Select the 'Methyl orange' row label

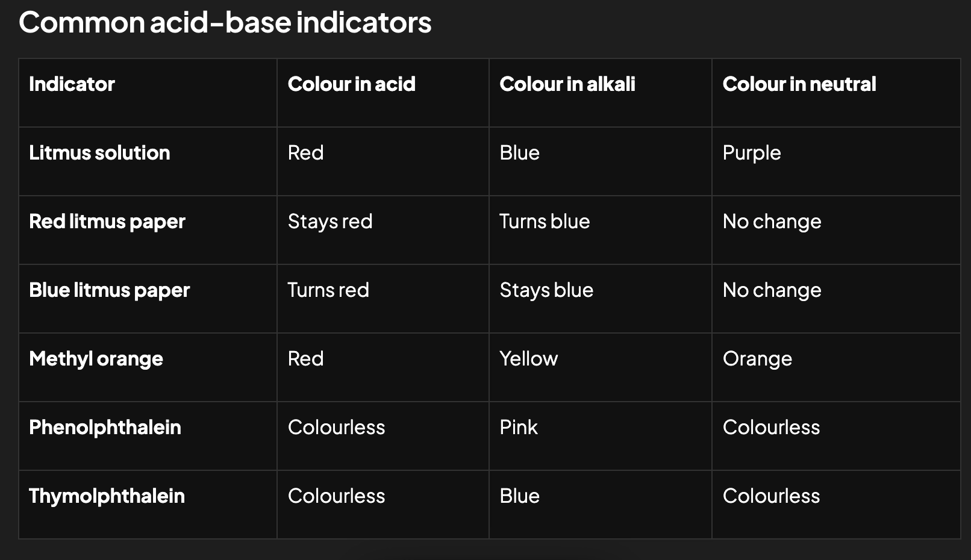coord(96,359)
